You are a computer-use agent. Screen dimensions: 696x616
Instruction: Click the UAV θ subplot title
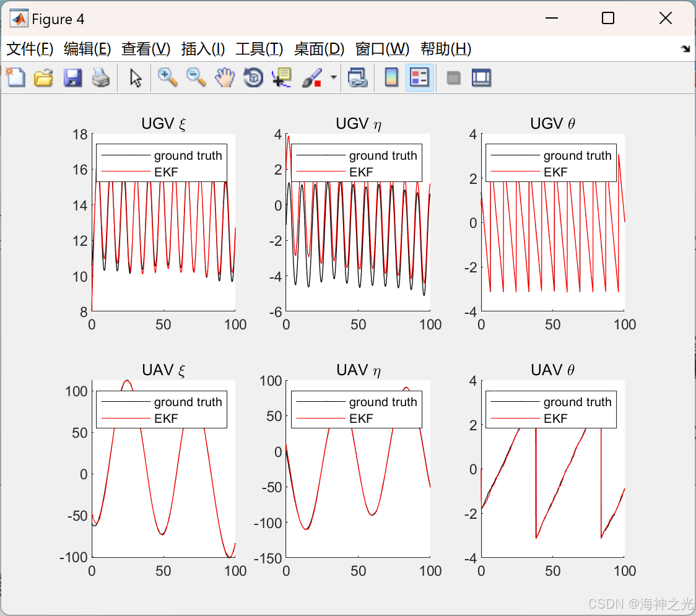click(552, 370)
